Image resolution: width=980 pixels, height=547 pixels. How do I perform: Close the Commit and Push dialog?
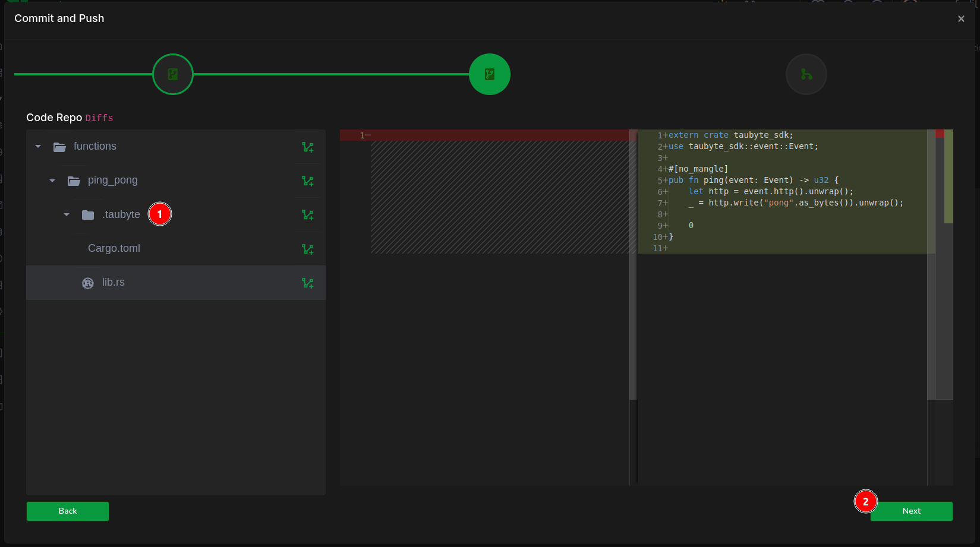[961, 19]
